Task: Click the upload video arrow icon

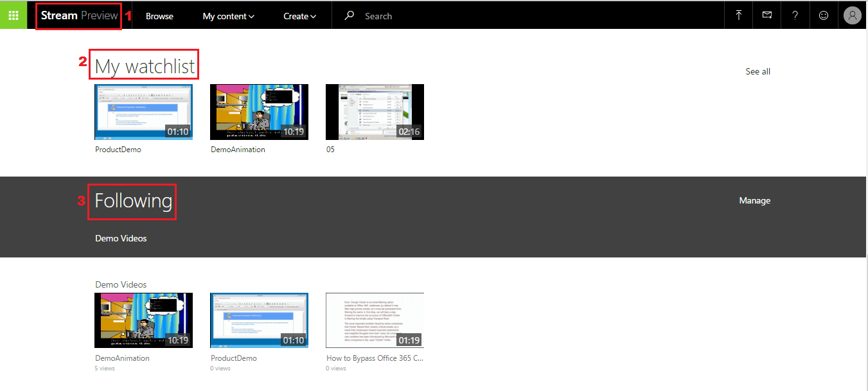Action: pyautogui.click(x=739, y=16)
